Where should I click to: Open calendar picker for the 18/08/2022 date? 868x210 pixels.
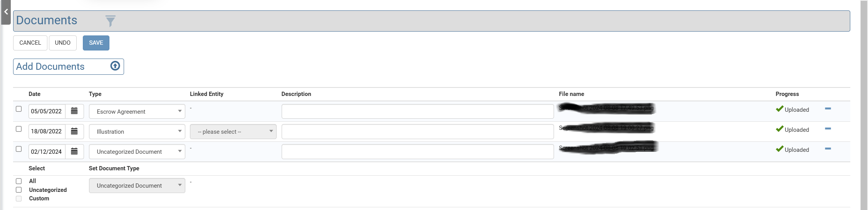click(x=74, y=131)
